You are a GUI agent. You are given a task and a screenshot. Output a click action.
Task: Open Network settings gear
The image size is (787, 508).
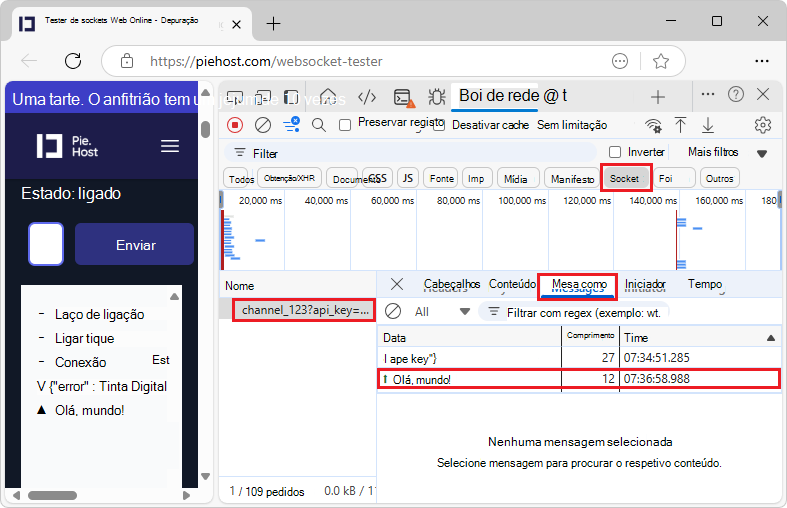tap(762, 125)
